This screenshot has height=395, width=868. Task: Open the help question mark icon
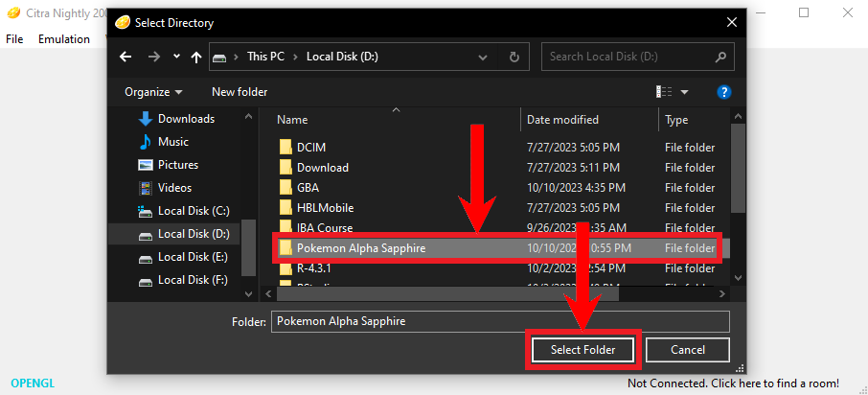pyautogui.click(x=724, y=92)
